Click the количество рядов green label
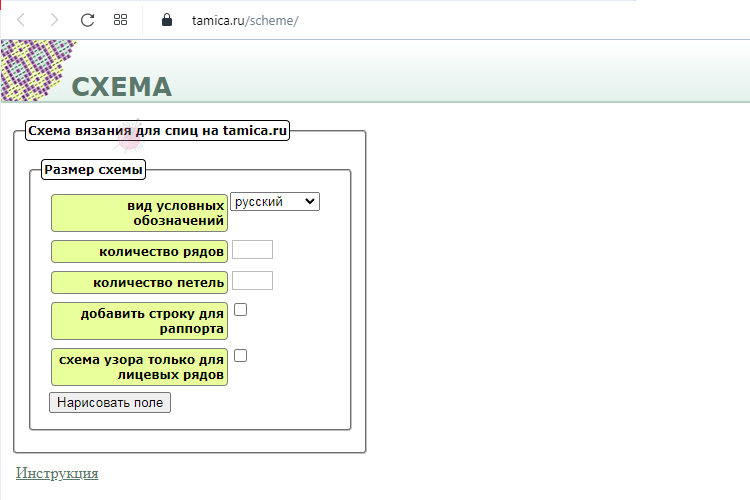This screenshot has height=500, width=750. click(x=139, y=251)
